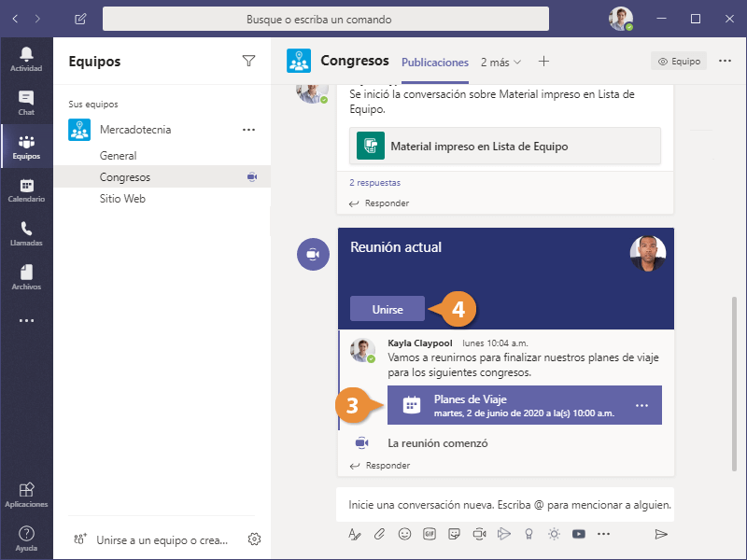Open the '2 respuestas' replies link
The image size is (747, 560).
374,183
